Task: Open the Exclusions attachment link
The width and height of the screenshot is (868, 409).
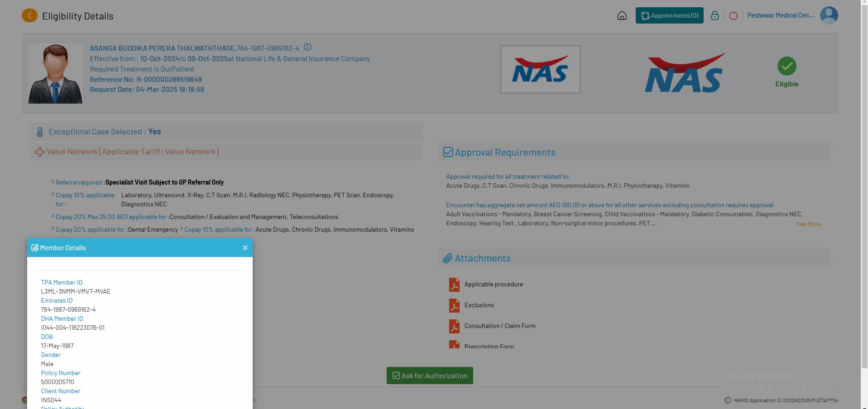Action: 479,305
